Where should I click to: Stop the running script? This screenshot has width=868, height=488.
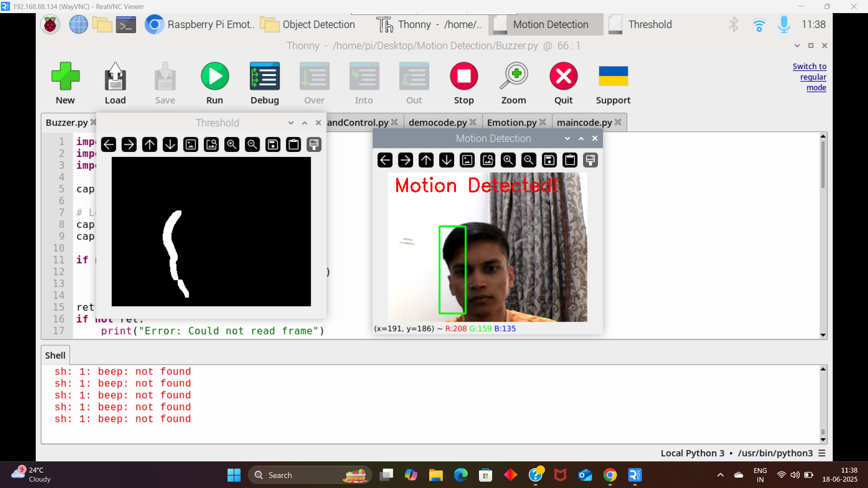(464, 83)
